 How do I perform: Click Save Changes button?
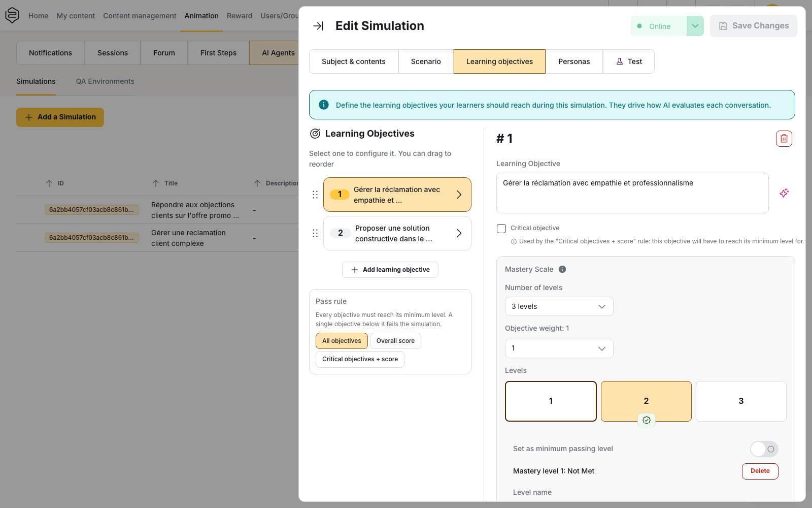pos(754,26)
